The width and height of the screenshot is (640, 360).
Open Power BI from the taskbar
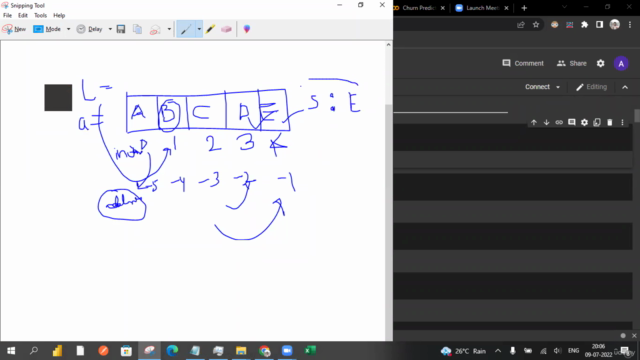coord(57,351)
